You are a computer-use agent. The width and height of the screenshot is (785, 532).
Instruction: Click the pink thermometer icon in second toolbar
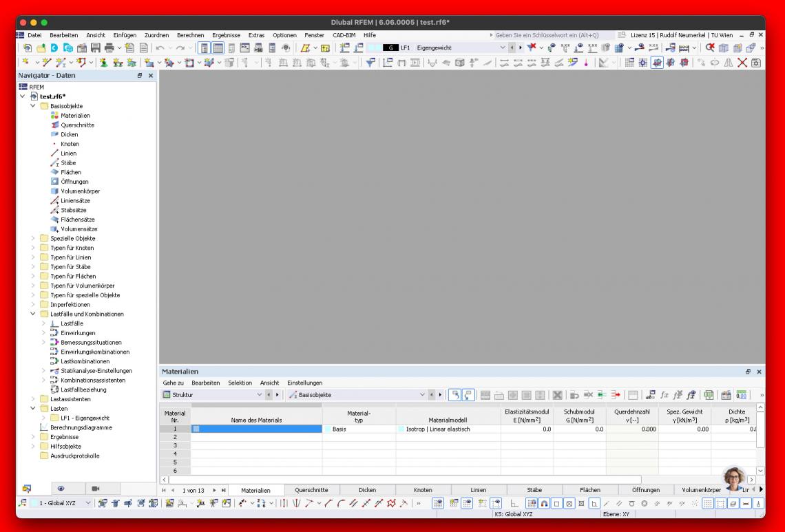[x=586, y=63]
